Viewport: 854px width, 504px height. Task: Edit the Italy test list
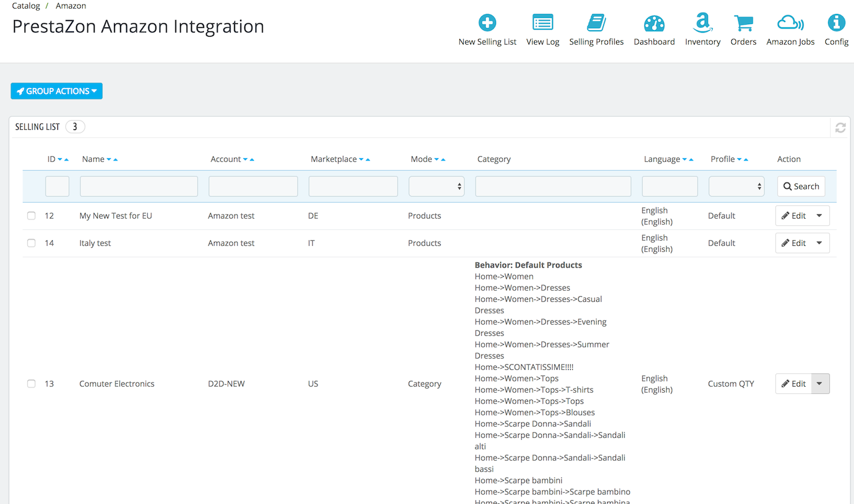point(793,243)
